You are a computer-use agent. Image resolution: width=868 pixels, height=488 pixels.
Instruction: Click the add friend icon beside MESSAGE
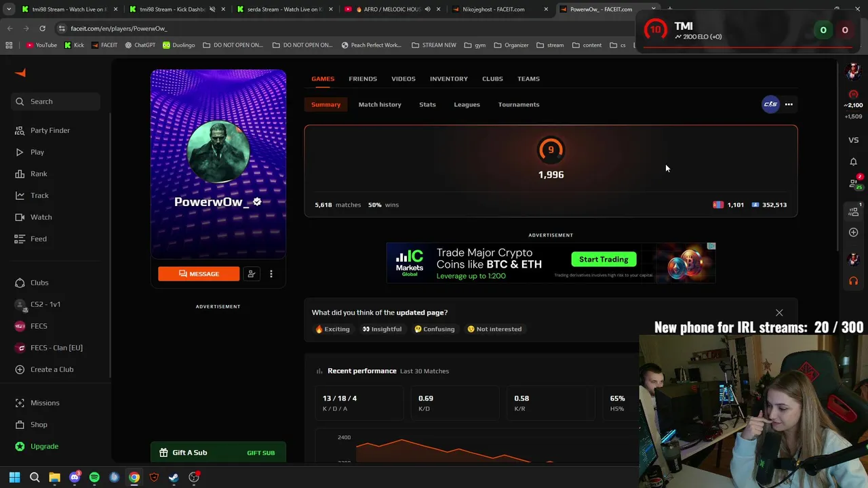pyautogui.click(x=252, y=274)
